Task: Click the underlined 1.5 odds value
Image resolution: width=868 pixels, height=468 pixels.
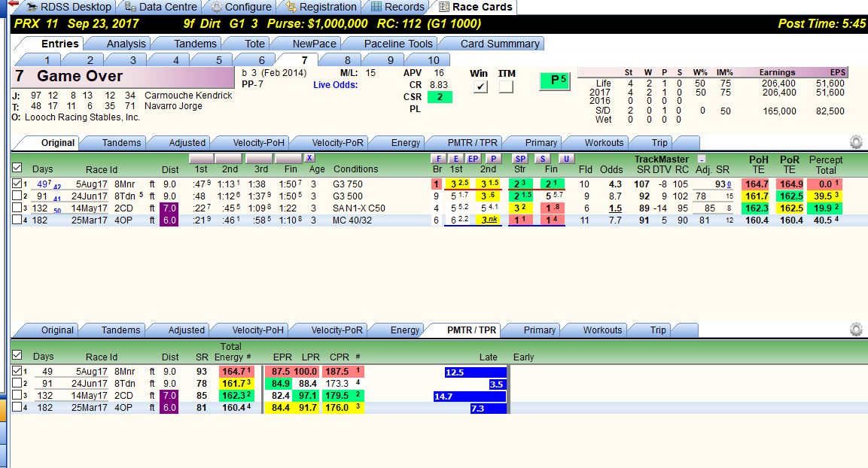Action: point(615,208)
